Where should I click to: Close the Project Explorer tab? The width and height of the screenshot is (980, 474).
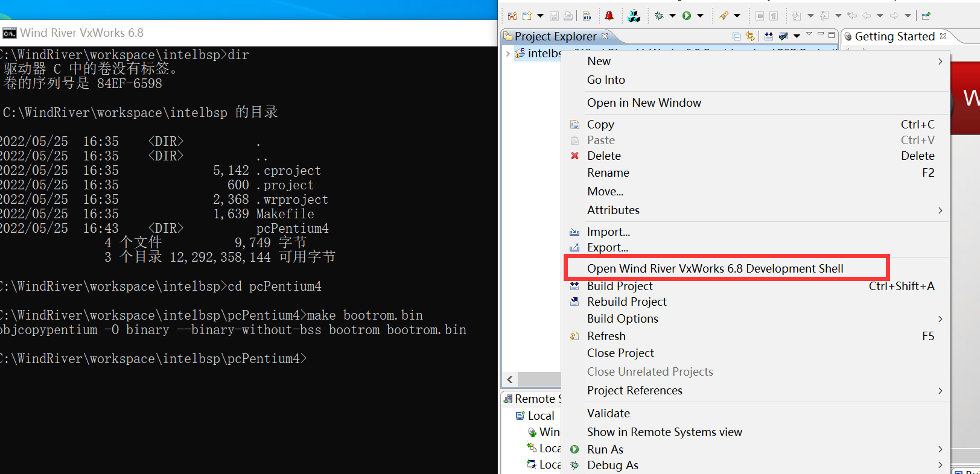[605, 36]
